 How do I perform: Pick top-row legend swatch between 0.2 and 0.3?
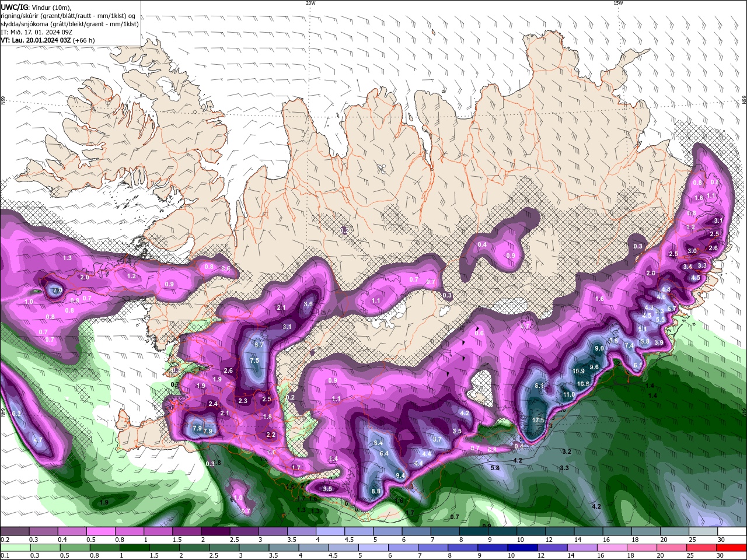click(x=14, y=531)
